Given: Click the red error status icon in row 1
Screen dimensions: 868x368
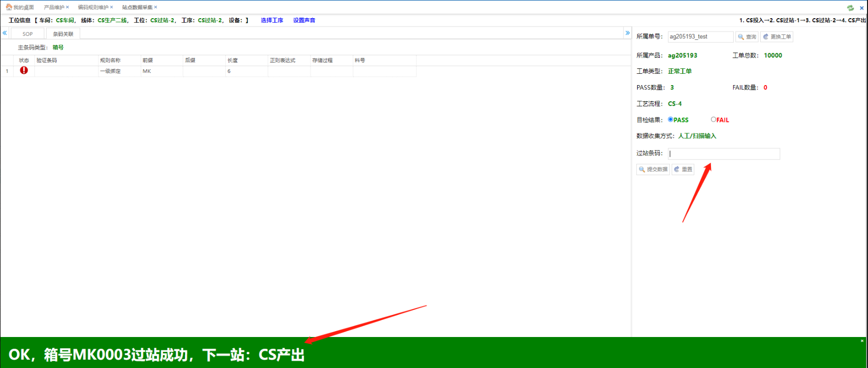Looking at the screenshot, I should tap(24, 70).
